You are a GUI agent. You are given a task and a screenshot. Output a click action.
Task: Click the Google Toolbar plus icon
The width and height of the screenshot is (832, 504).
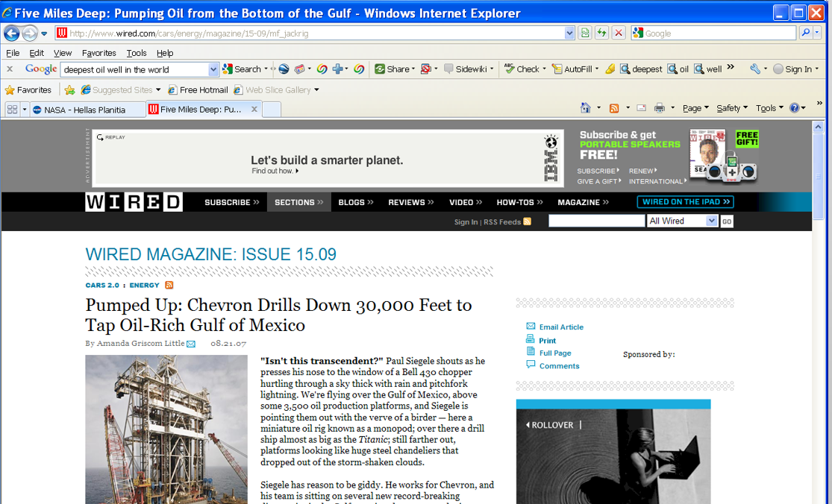(337, 69)
